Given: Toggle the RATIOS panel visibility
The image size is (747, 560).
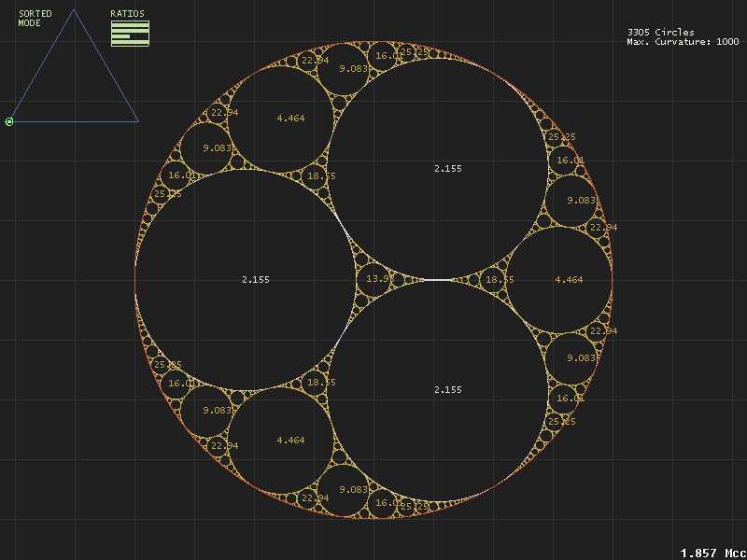Looking at the screenshot, I should click(127, 13).
